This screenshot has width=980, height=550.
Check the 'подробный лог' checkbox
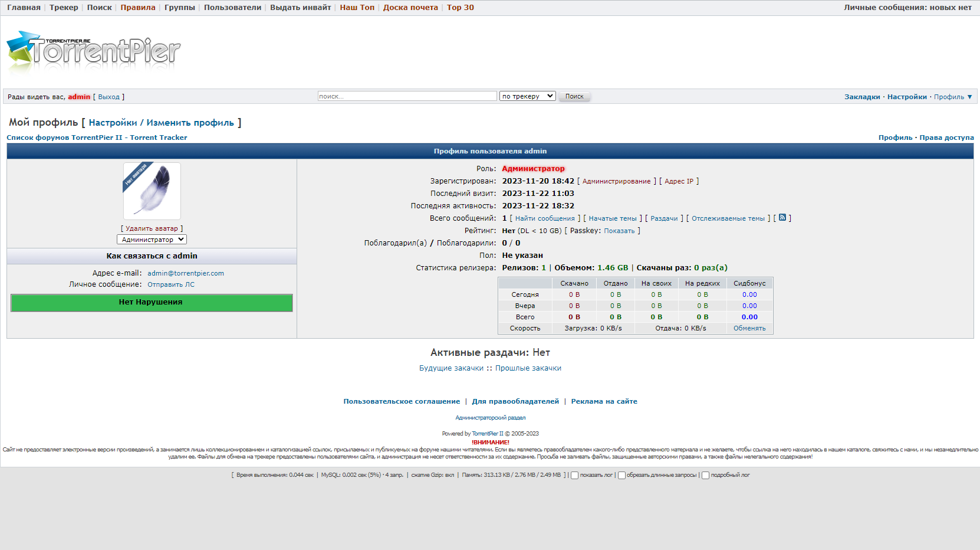tap(705, 476)
